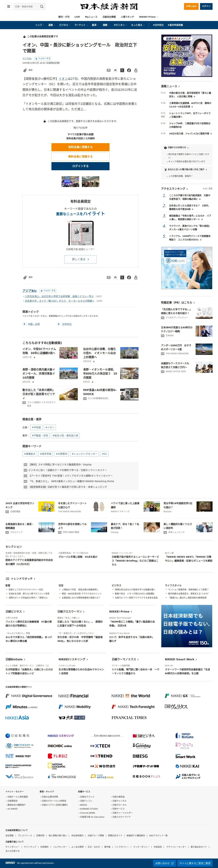Viewport: 218px width, 868px height.
Task: Click the email icon above the アジアBiz section
Action: (109, 278)
